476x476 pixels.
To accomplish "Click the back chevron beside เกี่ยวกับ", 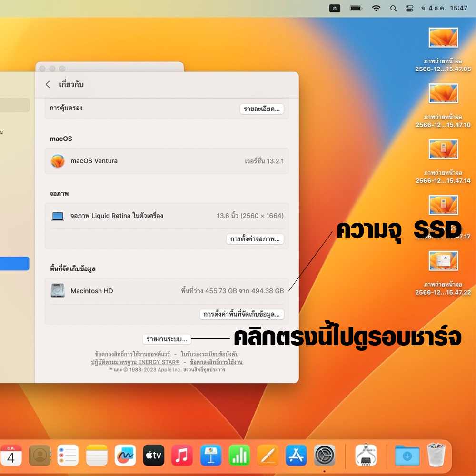I will (48, 84).
